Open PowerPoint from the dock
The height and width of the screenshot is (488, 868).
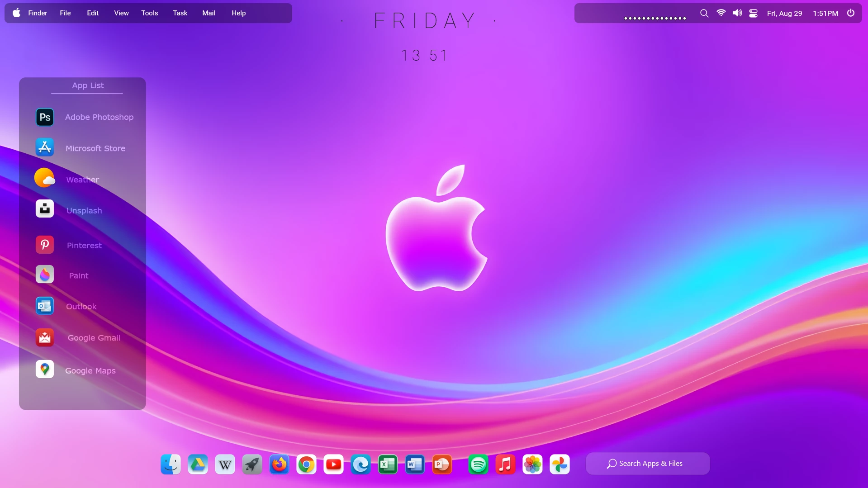(x=442, y=464)
